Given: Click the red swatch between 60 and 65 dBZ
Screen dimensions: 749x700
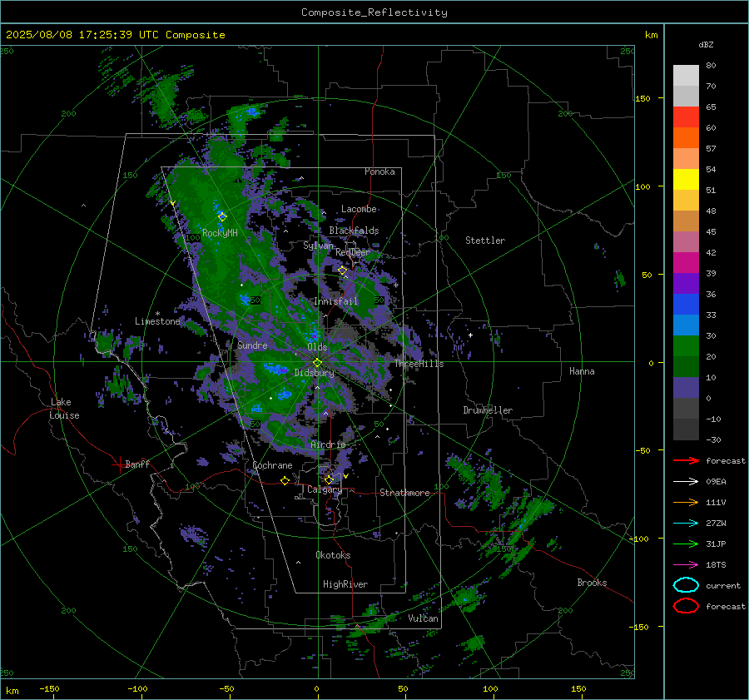Looking at the screenshot, I should pos(686,117).
